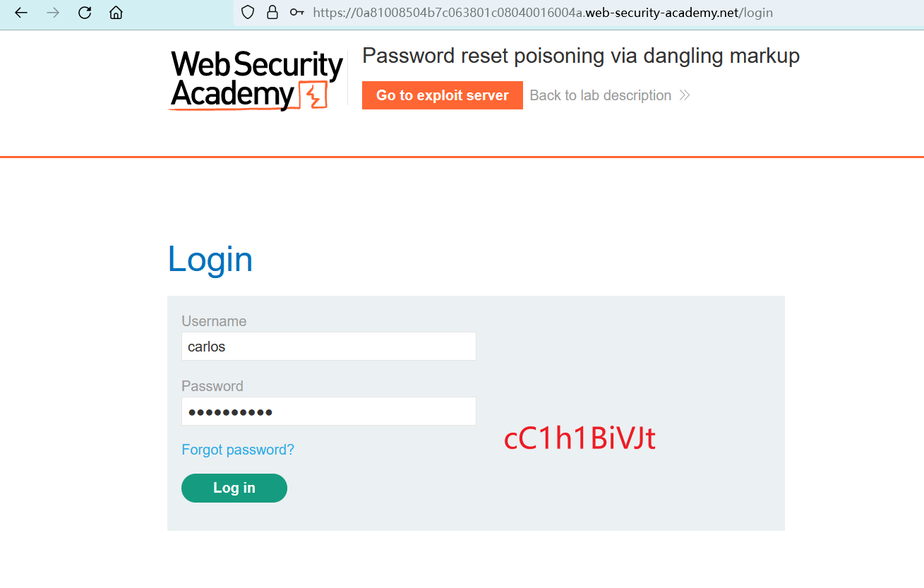Open saved logins via the key icon
Viewport: 924px width, 588px height.
(296, 13)
